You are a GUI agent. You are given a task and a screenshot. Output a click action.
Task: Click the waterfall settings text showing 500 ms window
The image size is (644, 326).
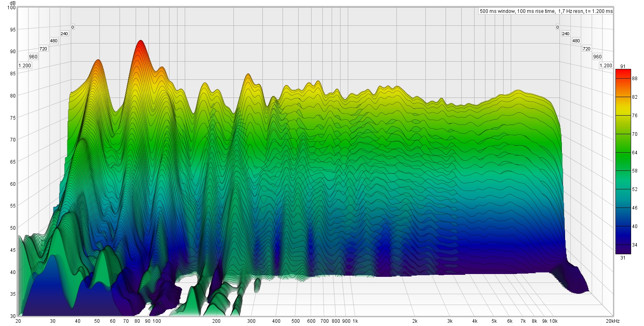[x=546, y=11]
